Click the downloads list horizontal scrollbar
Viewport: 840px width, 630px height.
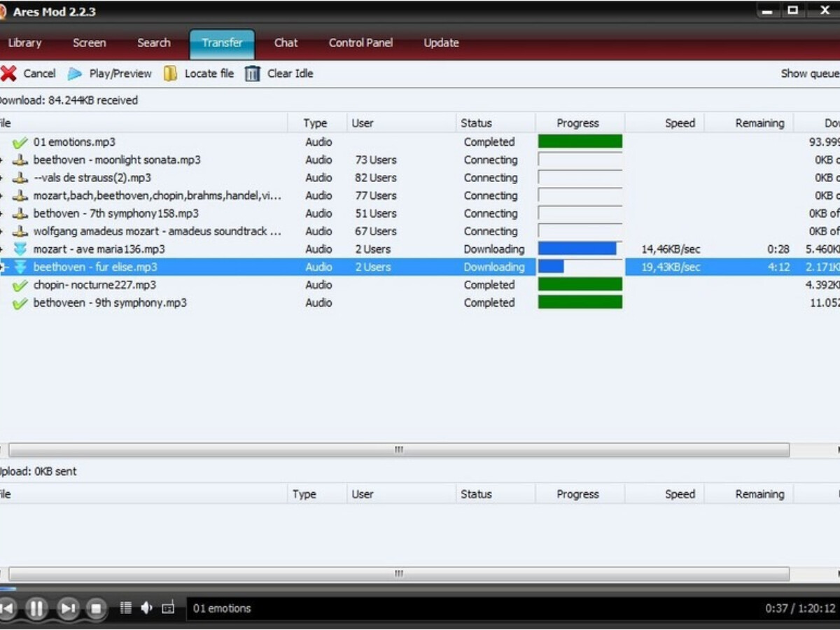pyautogui.click(x=399, y=450)
